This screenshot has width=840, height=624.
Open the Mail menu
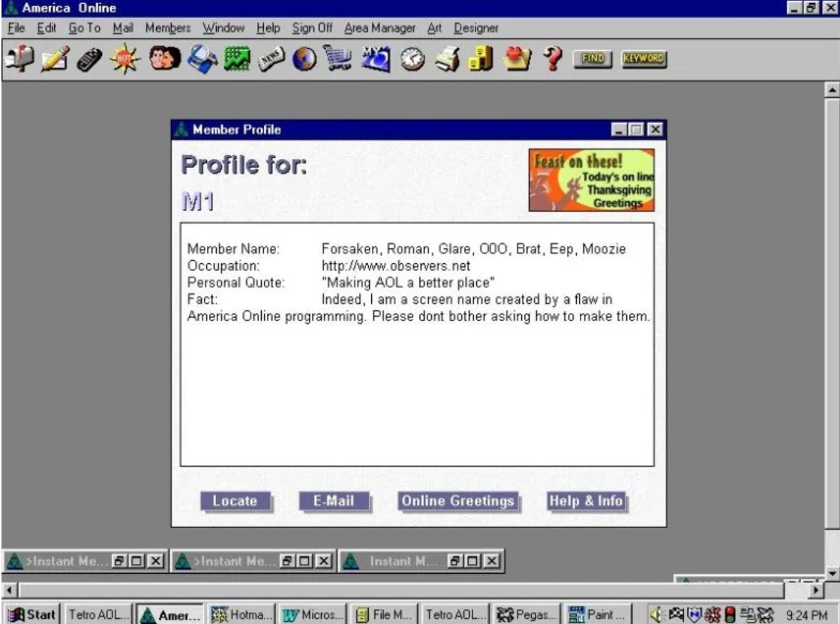tap(123, 28)
